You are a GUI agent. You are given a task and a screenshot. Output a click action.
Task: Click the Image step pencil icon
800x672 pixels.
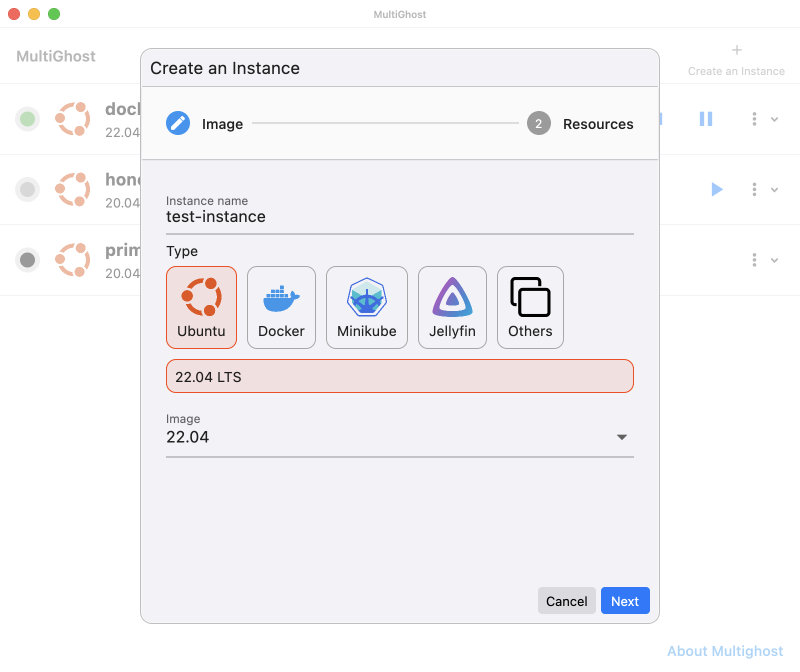pos(178,123)
